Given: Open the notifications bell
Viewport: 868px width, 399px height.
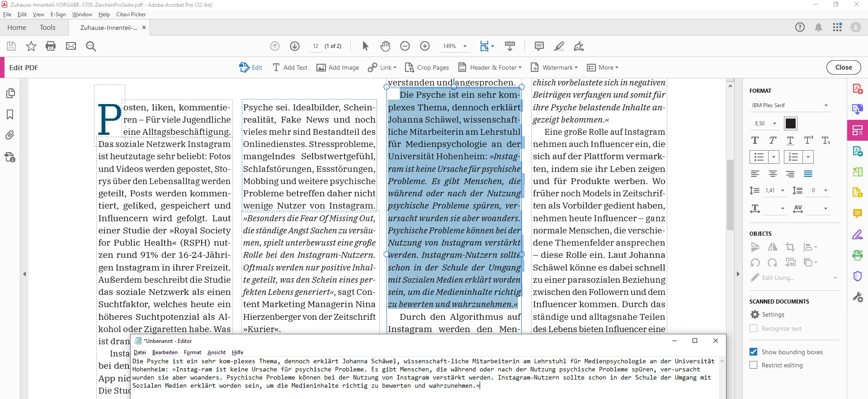Looking at the screenshot, I should pos(818,27).
